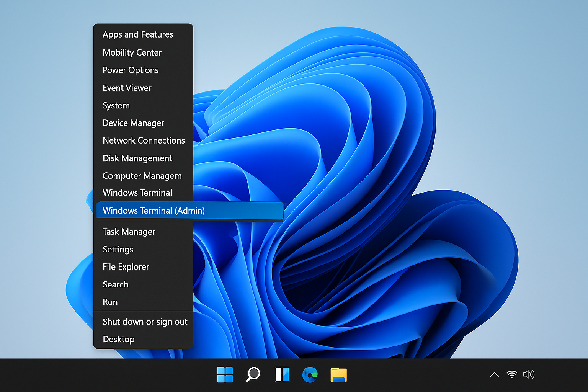Switch to the Desktop via menu entry

tap(119, 339)
